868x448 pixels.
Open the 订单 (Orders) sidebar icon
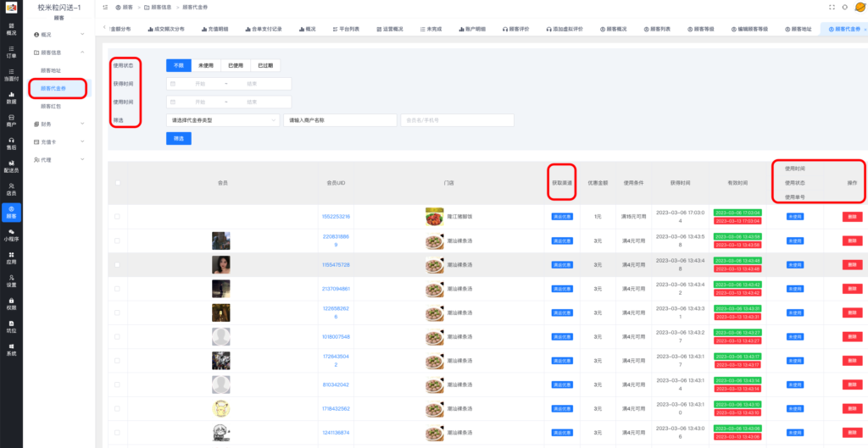pyautogui.click(x=11, y=52)
